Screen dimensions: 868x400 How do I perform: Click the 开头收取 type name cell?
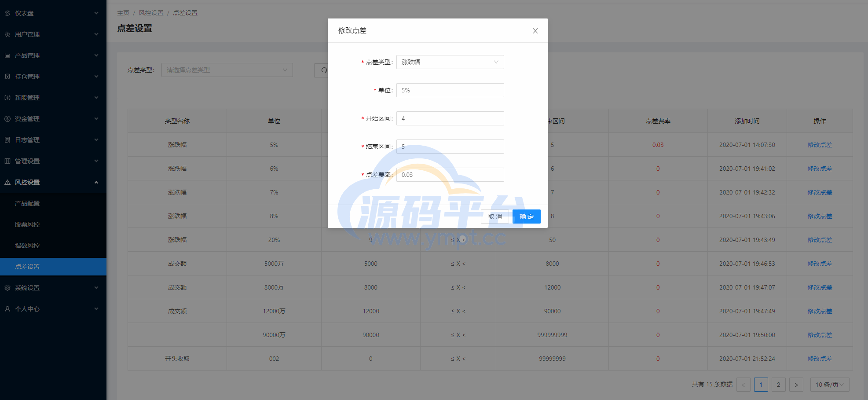177,359
